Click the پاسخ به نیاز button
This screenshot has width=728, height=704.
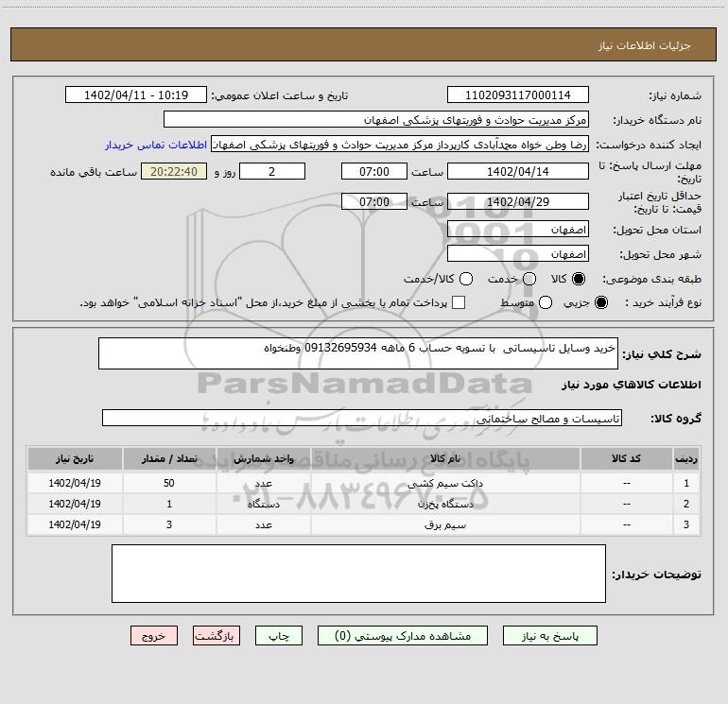click(549, 636)
